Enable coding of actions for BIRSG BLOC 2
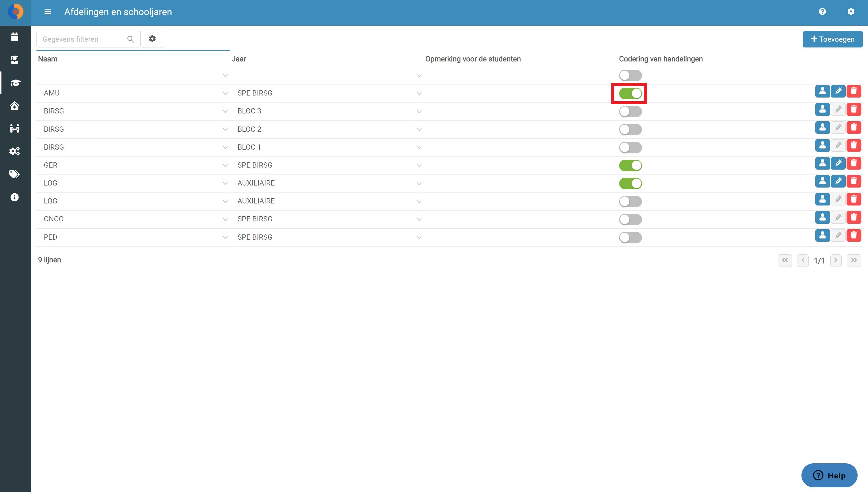The width and height of the screenshot is (868, 492). click(630, 129)
